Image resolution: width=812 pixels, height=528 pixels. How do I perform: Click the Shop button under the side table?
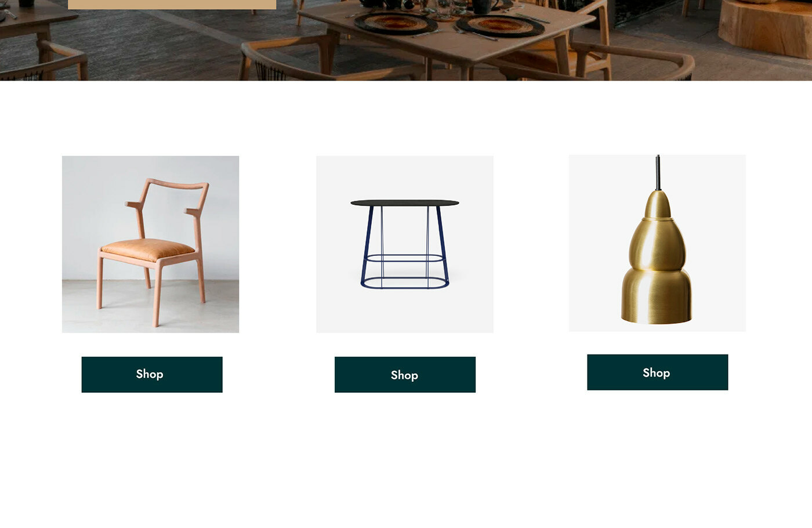click(x=405, y=375)
